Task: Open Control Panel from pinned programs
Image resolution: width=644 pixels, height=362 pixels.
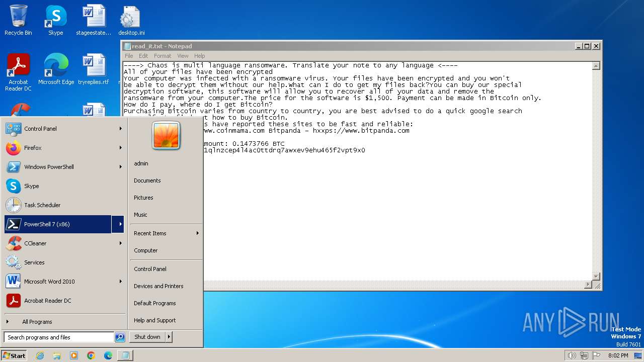Action: [64, 129]
